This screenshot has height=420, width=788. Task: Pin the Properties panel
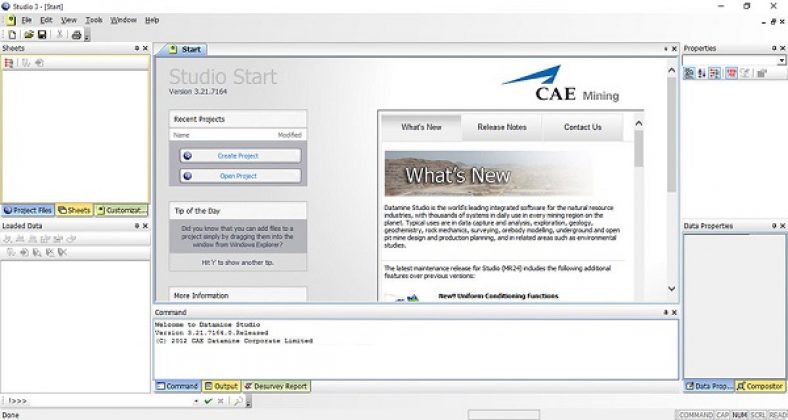point(774,48)
